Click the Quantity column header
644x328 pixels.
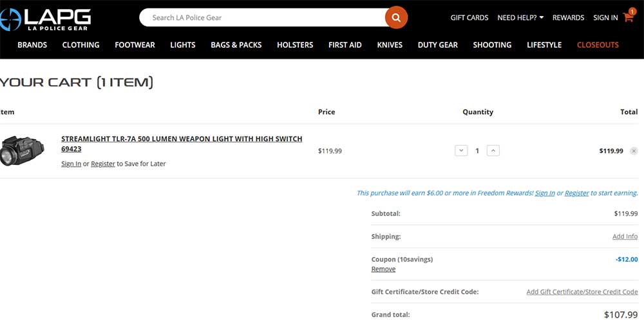[478, 111]
